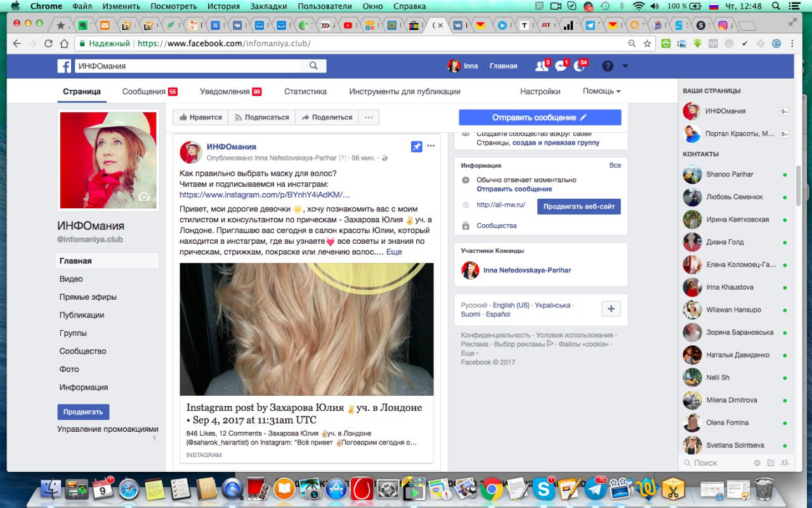Open Inna's profile from the blue bar

pyautogui.click(x=463, y=66)
